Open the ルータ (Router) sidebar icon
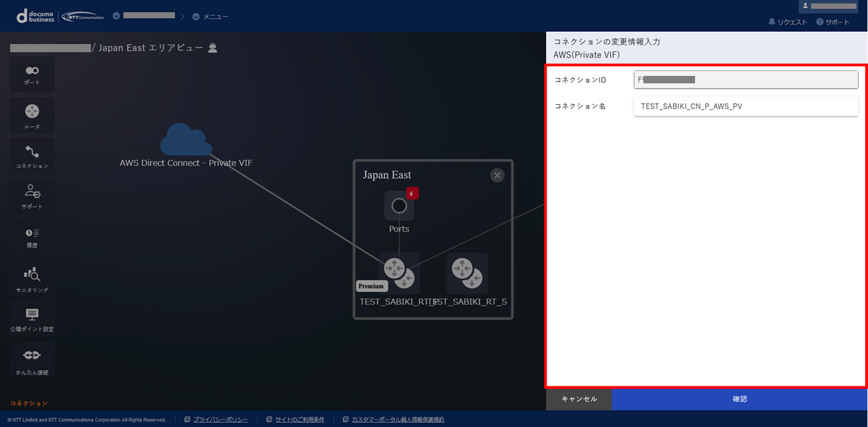Viewport: 868px width, 427px height. click(32, 115)
